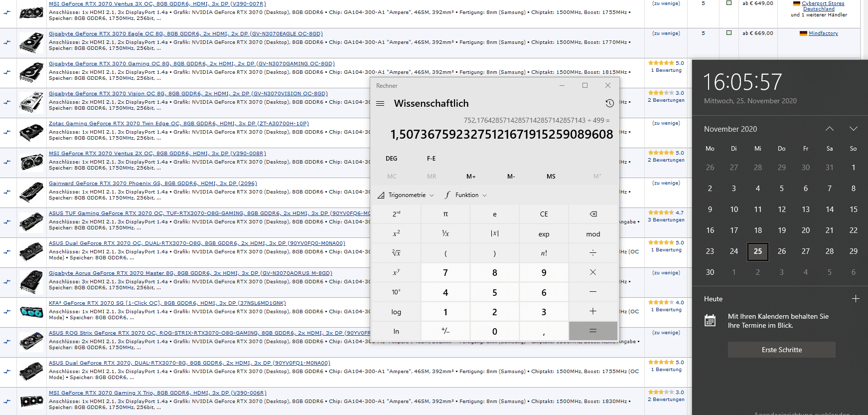Open Mindfactory shop link
This screenshot has width=868, height=415.
(823, 33)
